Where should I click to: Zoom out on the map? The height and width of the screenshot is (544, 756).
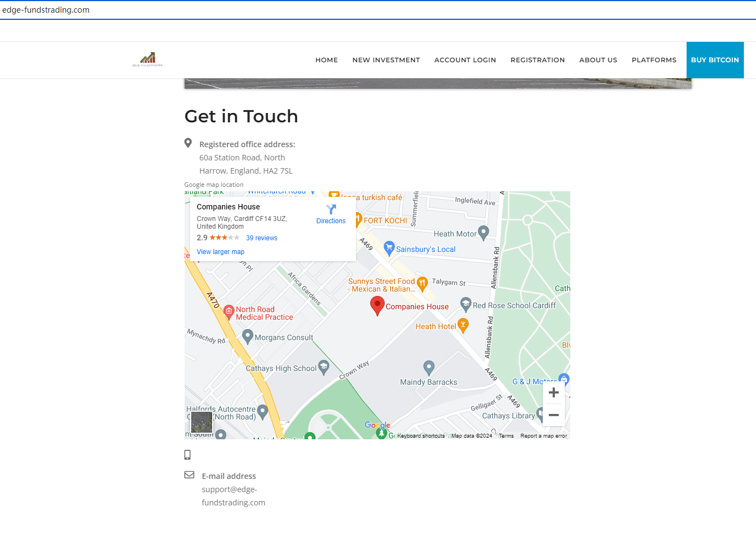[554, 415]
